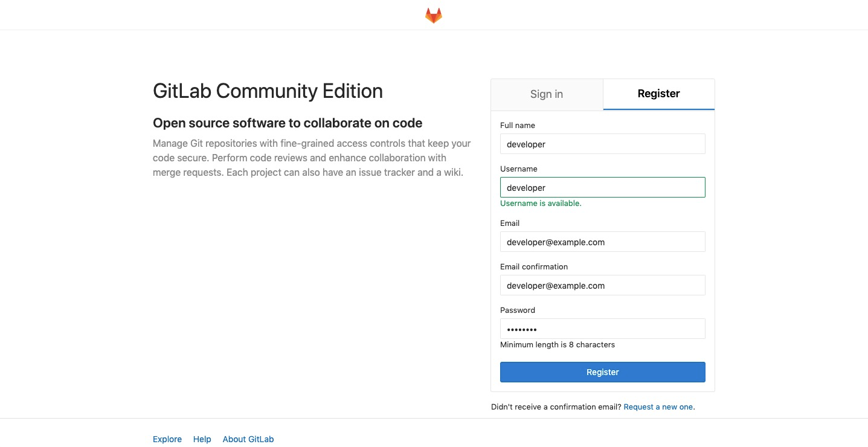Click the GitLab fox logo

tap(433, 15)
